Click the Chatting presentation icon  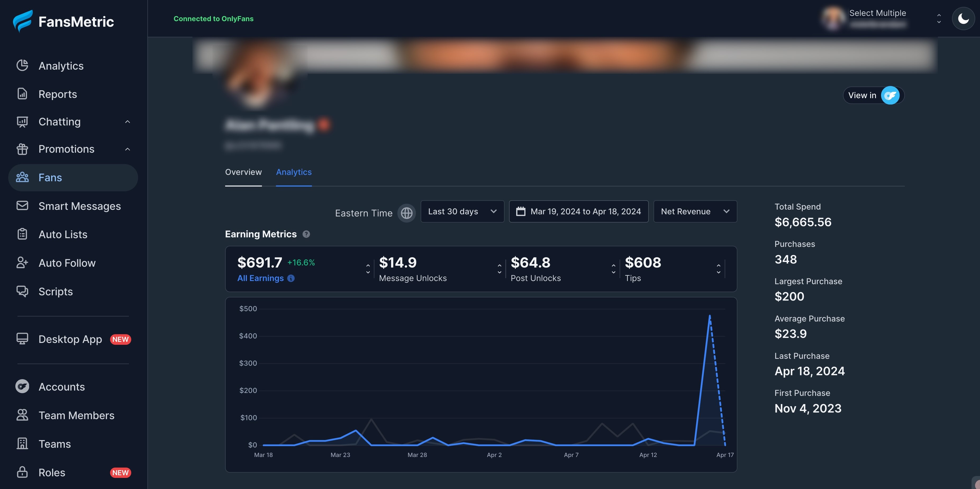point(22,121)
